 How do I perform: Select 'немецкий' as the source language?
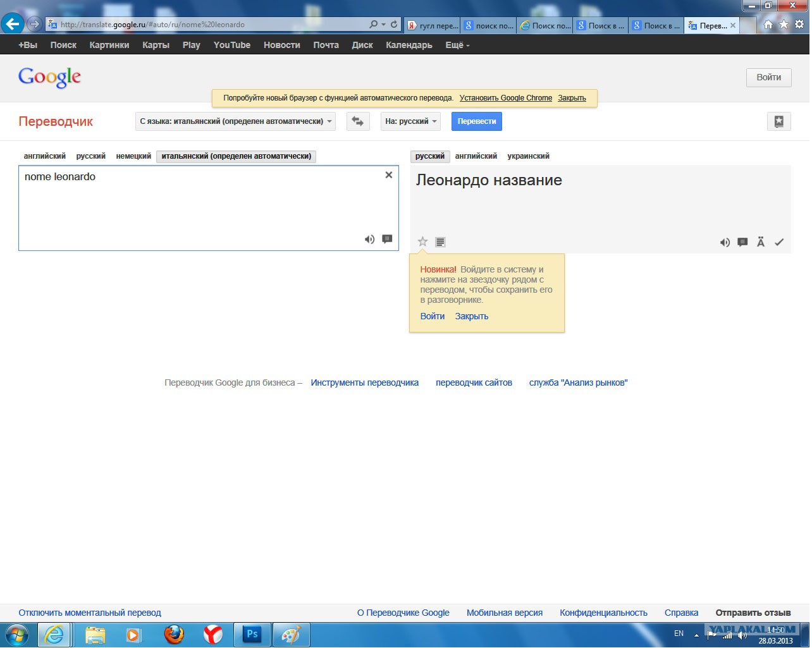133,156
